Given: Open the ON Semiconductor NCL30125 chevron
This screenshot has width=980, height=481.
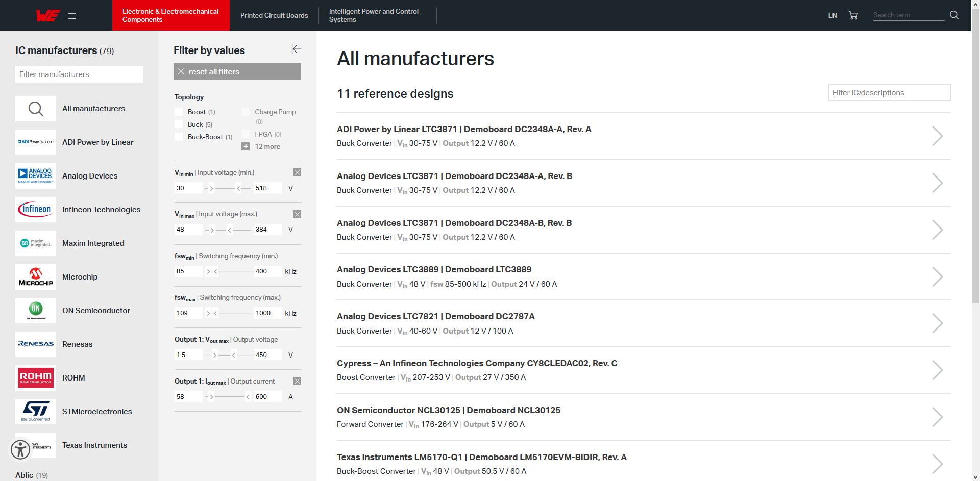Looking at the screenshot, I should 938,417.
